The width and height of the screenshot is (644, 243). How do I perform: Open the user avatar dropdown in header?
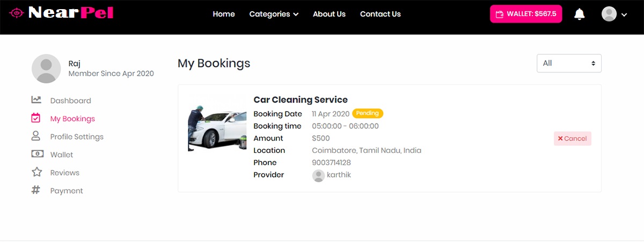[614, 14]
